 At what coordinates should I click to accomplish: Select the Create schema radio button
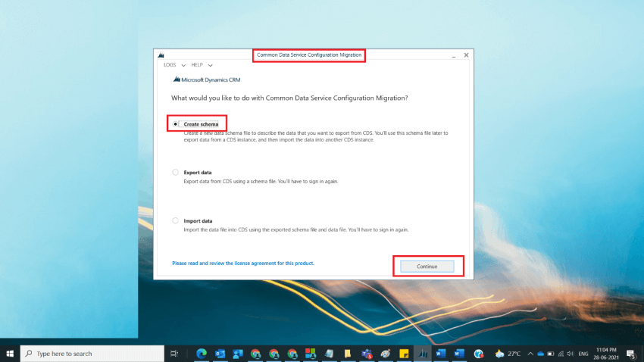(175, 124)
